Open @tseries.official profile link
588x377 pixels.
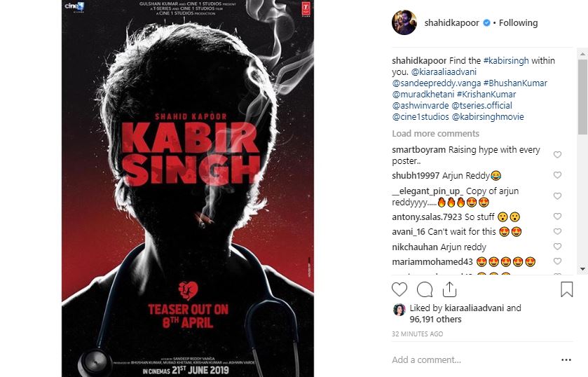point(481,105)
